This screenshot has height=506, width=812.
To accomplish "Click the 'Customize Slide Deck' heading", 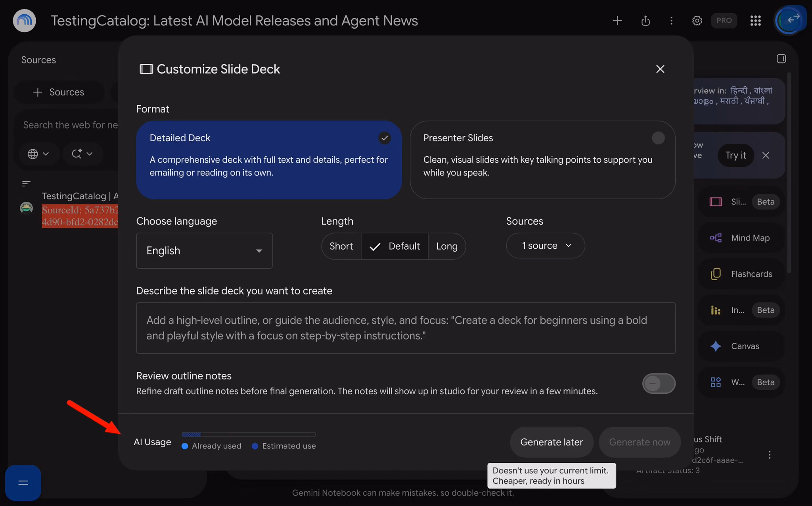I will [x=218, y=69].
